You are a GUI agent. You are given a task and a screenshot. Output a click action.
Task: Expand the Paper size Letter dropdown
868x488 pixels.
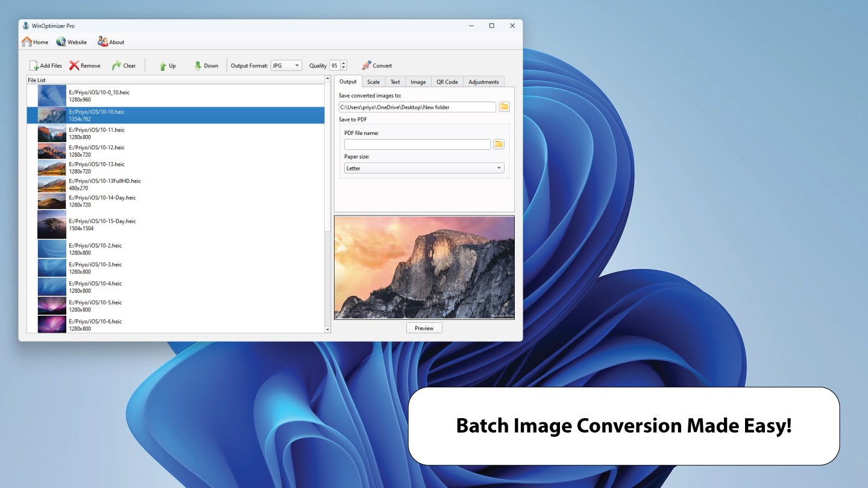[x=424, y=168]
